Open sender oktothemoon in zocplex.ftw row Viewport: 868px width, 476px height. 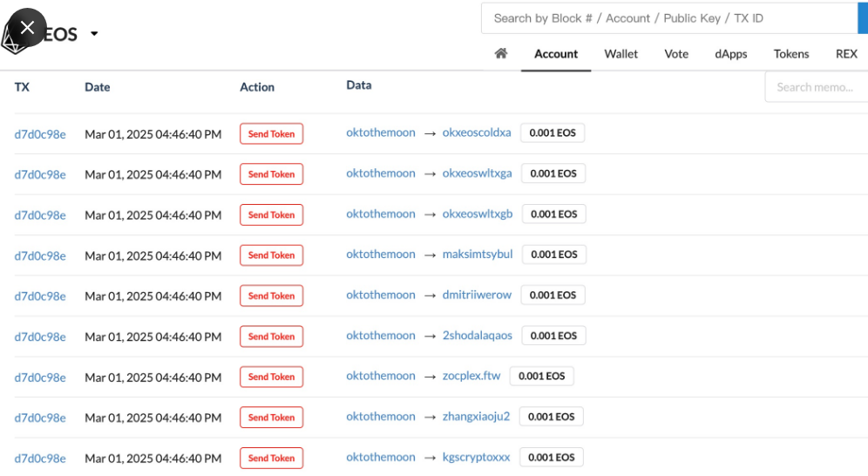pyautogui.click(x=380, y=376)
